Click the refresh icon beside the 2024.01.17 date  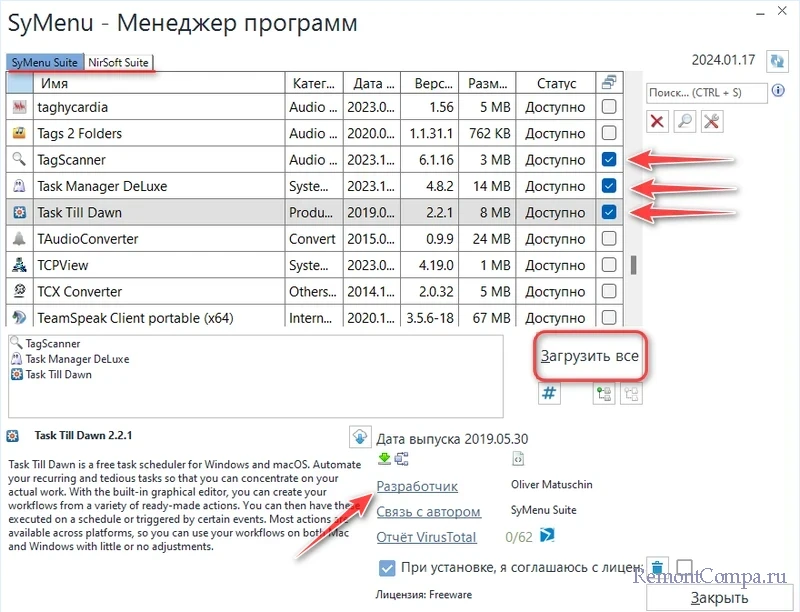777,62
